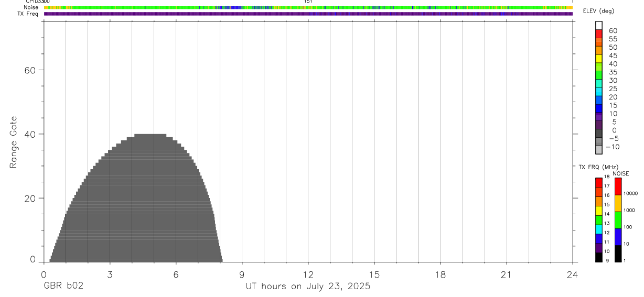644x297 pixels.
Task: Select the orange ELEV swatch between 45 and 50
Action: 599,50
